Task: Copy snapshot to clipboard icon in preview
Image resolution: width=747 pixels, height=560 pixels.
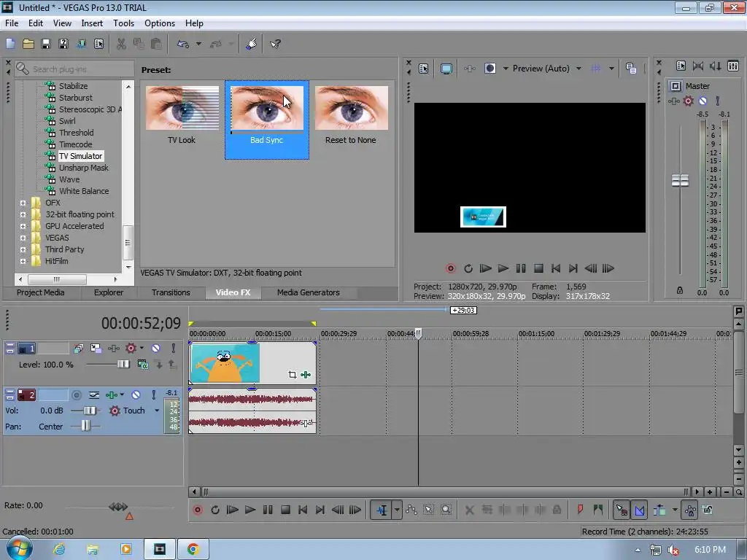Action: coord(631,69)
